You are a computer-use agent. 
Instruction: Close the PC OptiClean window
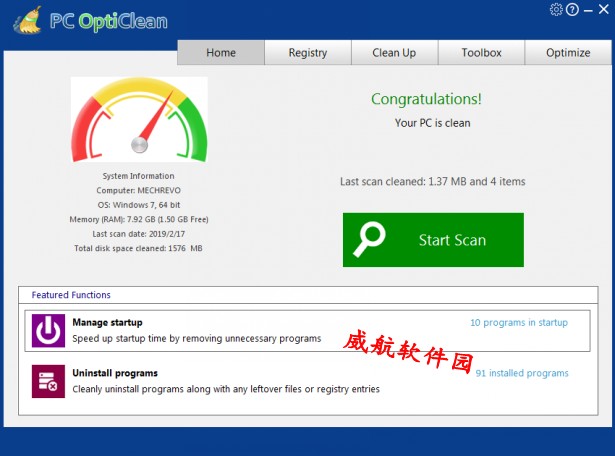[x=604, y=9]
